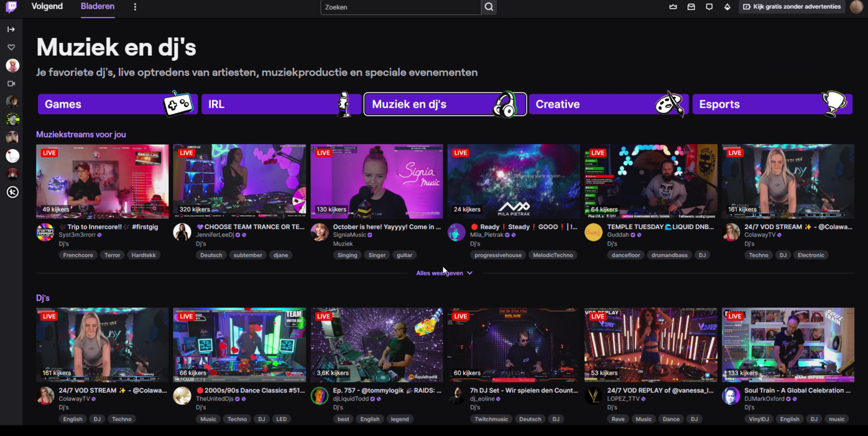
Task: Expand 'Alles weergeven' under Muziekstreams
Action: click(444, 273)
